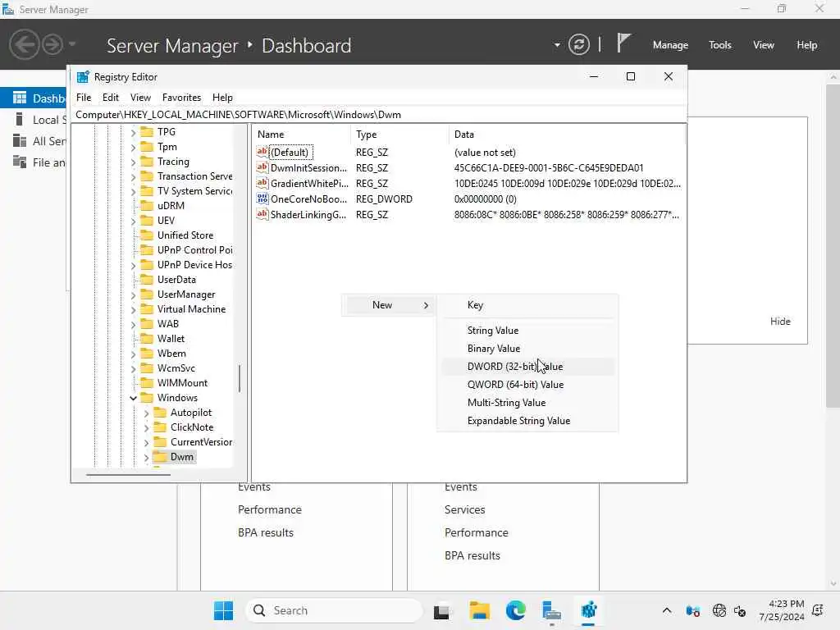The width and height of the screenshot is (840, 630).
Task: Open File Explorer from the taskbar
Action: (479, 610)
